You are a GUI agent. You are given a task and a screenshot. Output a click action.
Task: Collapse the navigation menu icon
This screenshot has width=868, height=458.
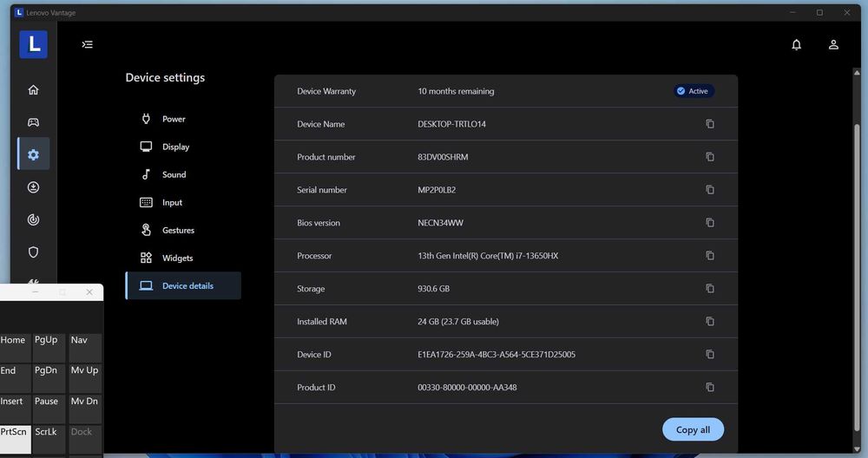tap(88, 44)
